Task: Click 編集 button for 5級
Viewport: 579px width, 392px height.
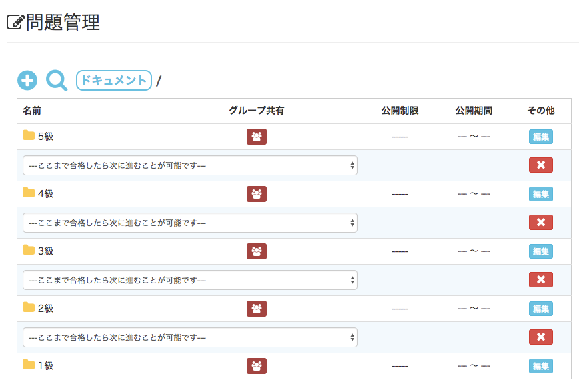Action: pyautogui.click(x=540, y=137)
